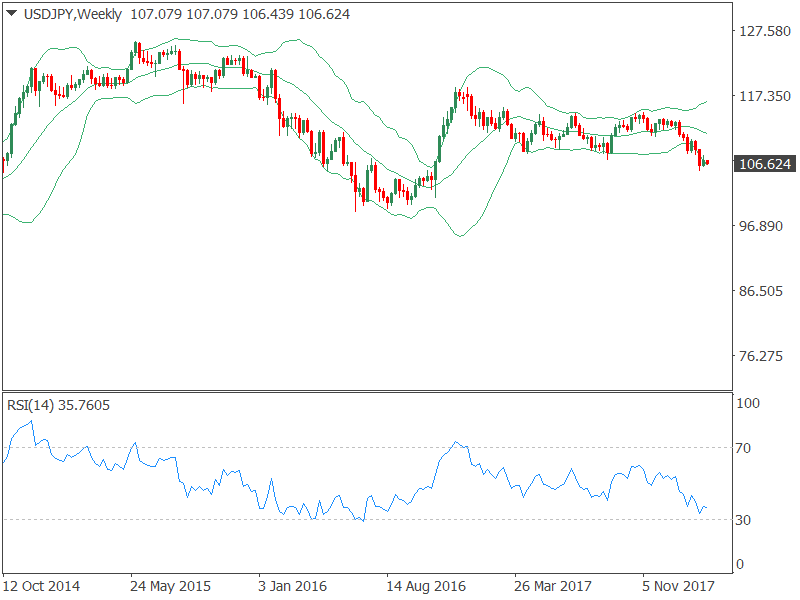Select the 86.505 price axis label
Viewport: 800px width, 600px height.
(761, 291)
